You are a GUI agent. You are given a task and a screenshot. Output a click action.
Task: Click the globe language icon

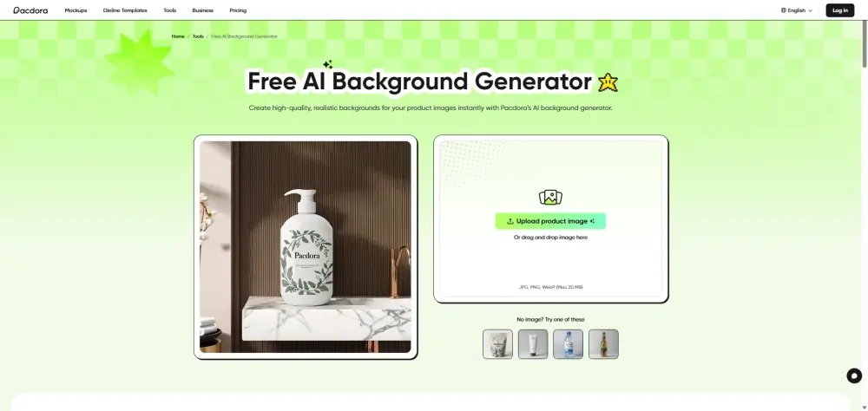tap(783, 10)
